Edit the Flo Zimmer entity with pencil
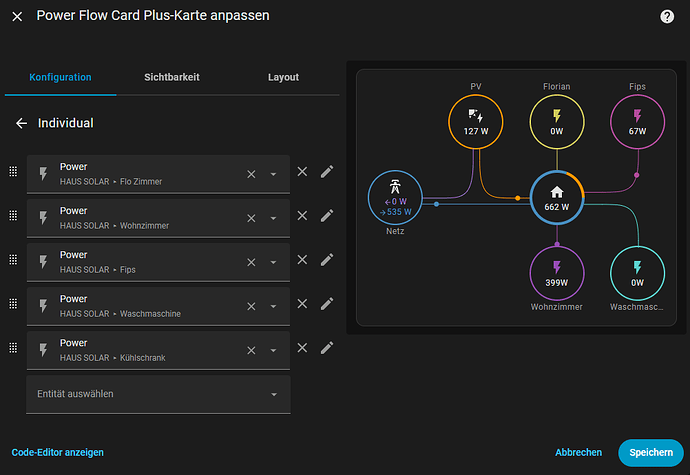The height and width of the screenshot is (475, 690). 326,172
